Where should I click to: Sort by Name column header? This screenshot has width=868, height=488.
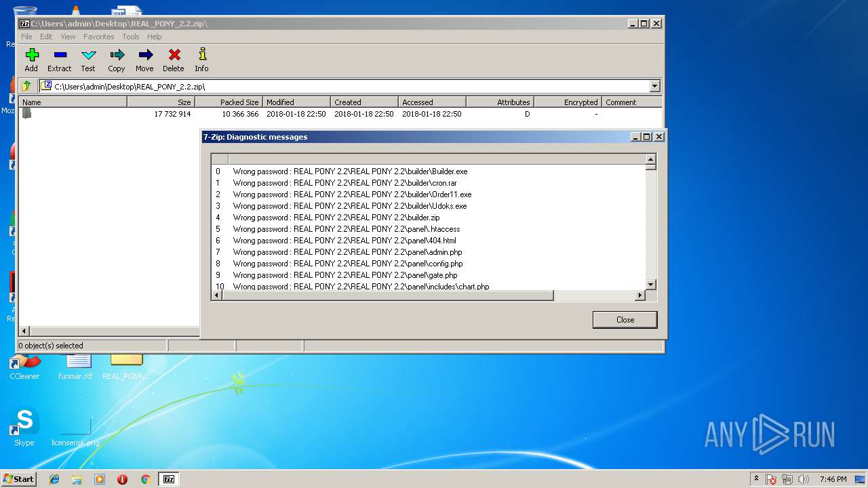point(73,102)
